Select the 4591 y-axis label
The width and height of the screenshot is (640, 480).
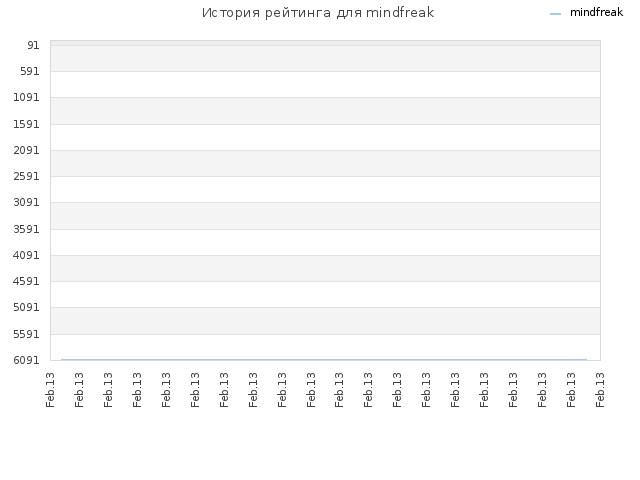tap(27, 281)
